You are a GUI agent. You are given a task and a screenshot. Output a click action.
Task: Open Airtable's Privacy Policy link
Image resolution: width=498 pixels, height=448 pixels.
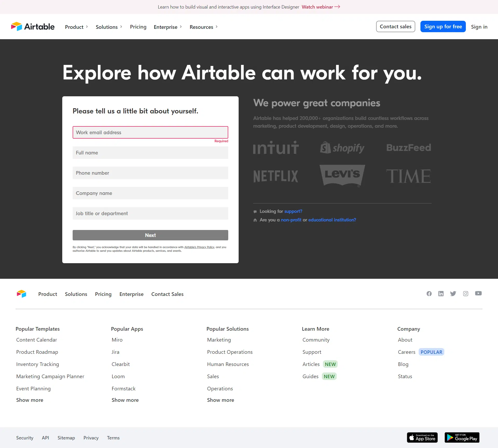coord(199,247)
